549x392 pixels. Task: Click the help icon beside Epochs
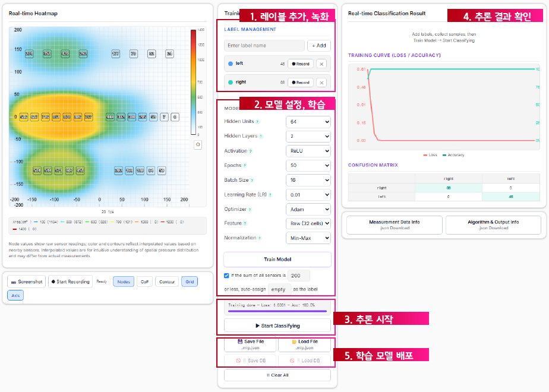(245, 166)
